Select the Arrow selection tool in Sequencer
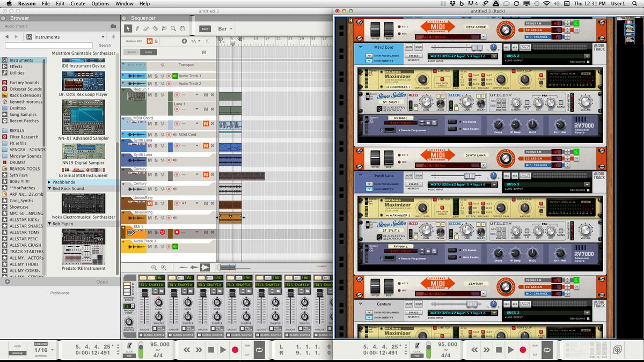 [128, 28]
